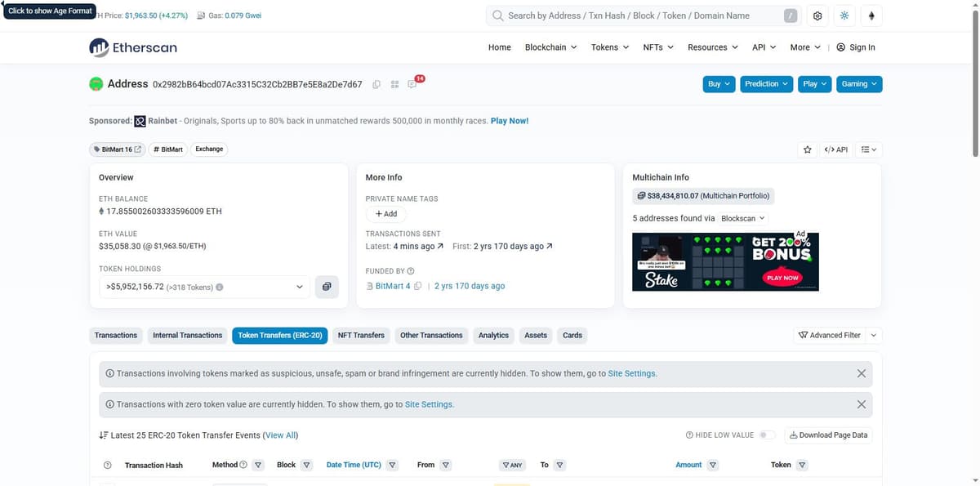This screenshot has width=980, height=486.
Task: Open the Blockscan addresses dropdown
Action: (743, 218)
